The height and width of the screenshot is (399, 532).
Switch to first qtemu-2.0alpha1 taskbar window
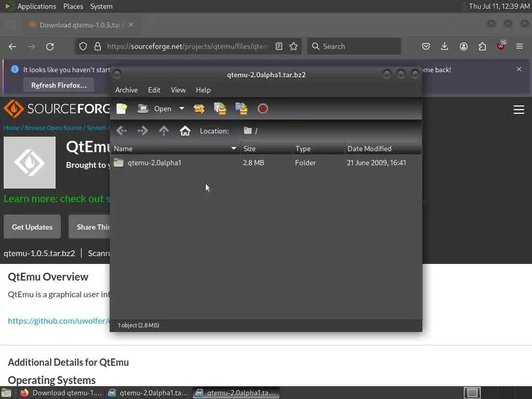148,393
